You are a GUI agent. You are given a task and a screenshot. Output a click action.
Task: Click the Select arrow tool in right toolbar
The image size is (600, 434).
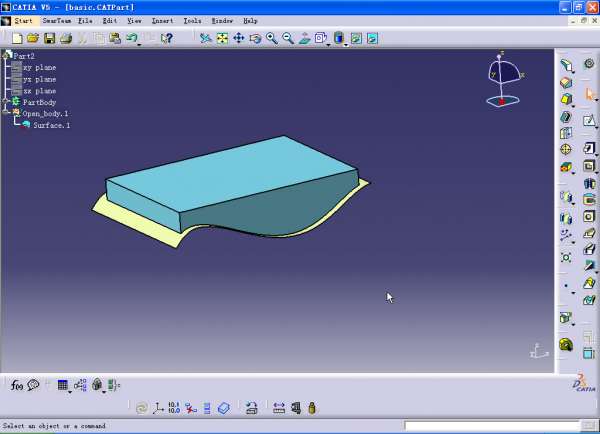coord(589,94)
